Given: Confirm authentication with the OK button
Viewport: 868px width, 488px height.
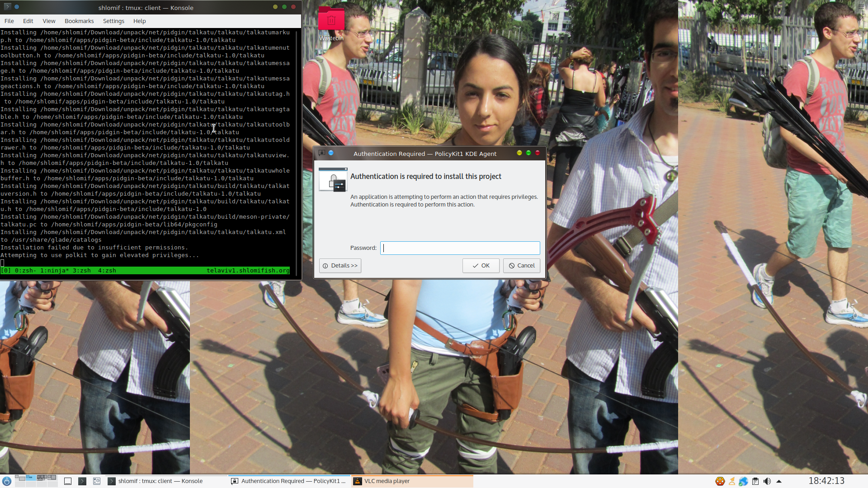Looking at the screenshot, I should pos(481,266).
